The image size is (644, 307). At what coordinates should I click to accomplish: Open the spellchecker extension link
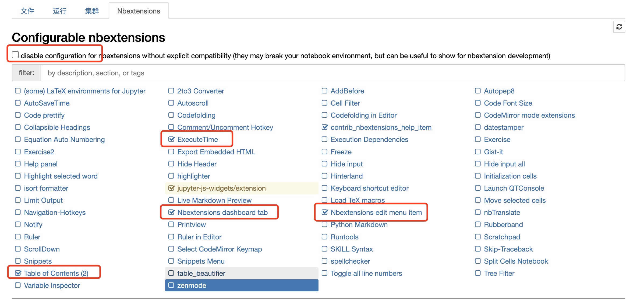(350, 261)
